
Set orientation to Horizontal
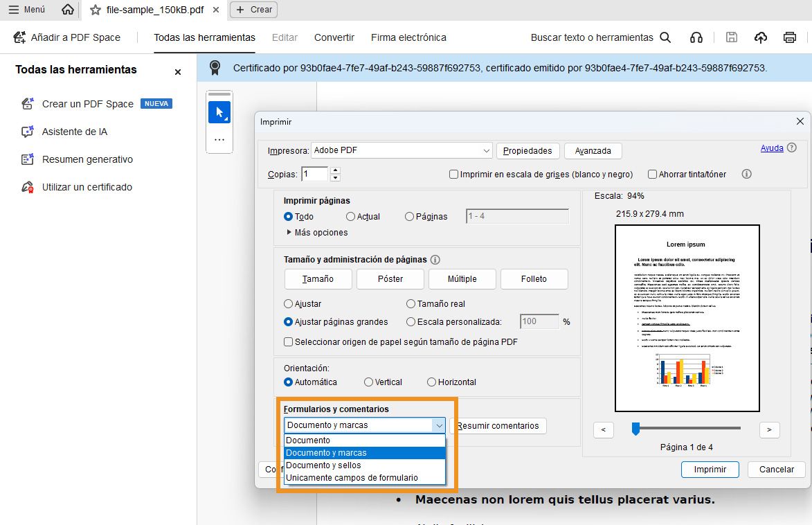[431, 382]
